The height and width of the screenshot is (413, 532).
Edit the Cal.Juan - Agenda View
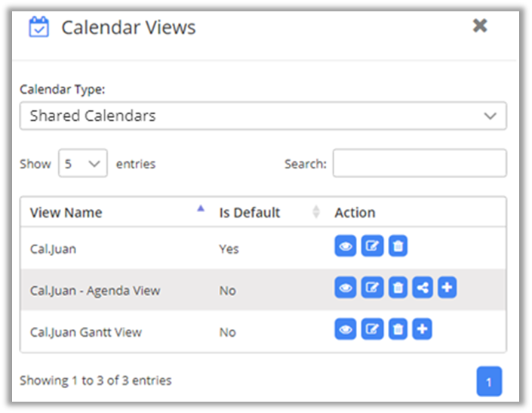372,288
